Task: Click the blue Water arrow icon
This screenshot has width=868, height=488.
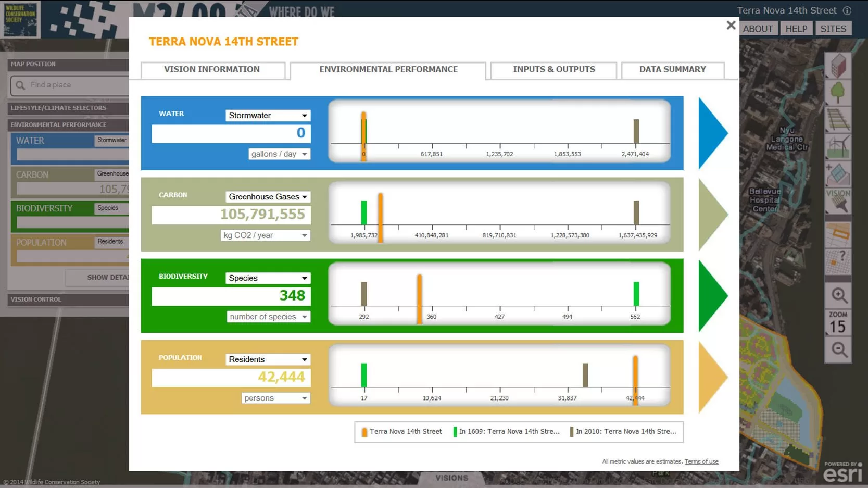Action: pos(711,133)
